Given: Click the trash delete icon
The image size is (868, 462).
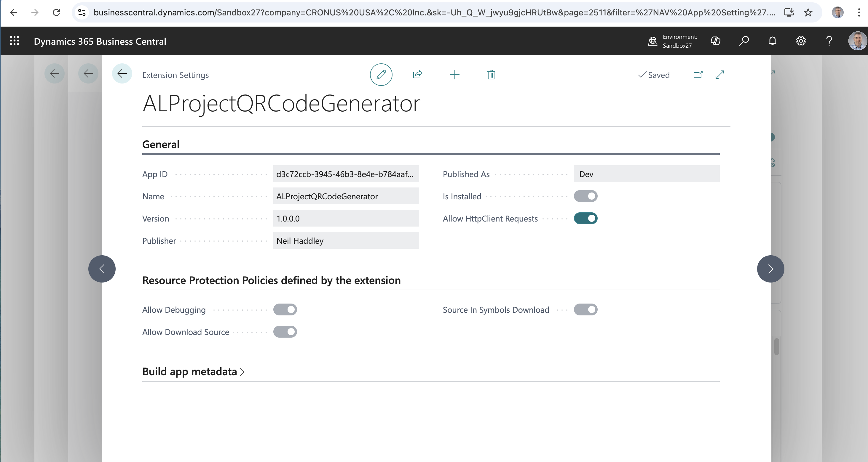Looking at the screenshot, I should [491, 74].
